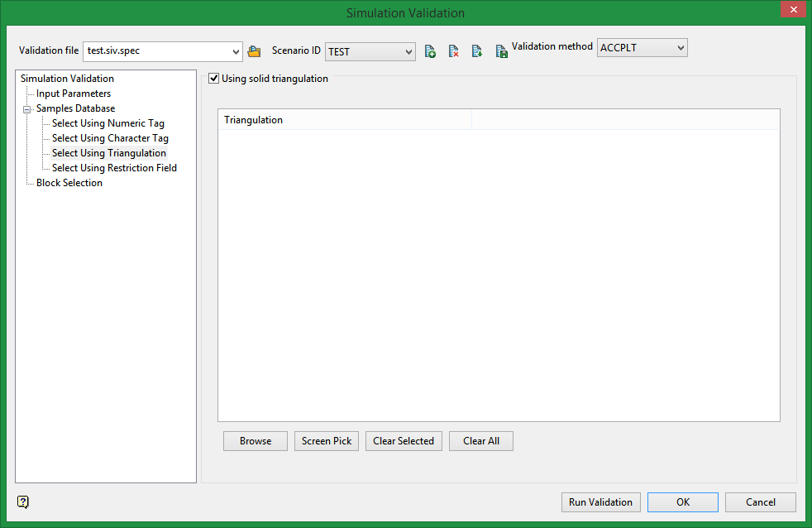Select Input Parameters in the tree
The height and width of the screenshot is (528, 812).
74,94
